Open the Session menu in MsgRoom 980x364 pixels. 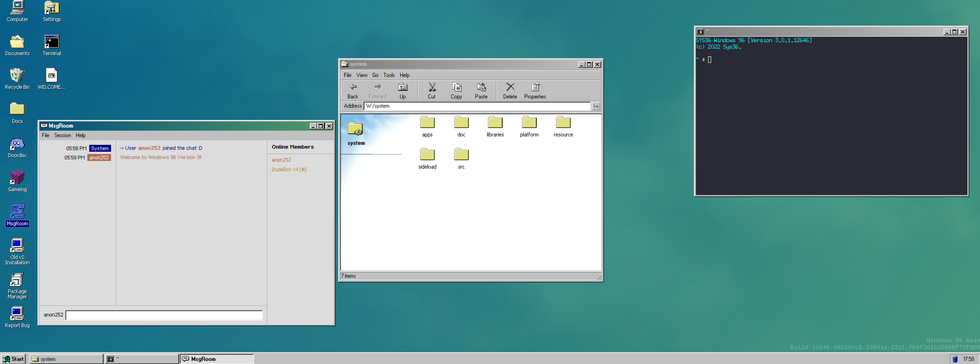62,135
